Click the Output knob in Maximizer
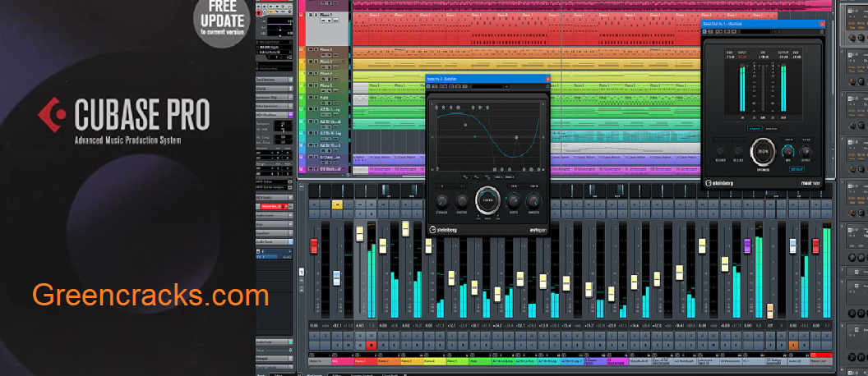 click(x=806, y=152)
